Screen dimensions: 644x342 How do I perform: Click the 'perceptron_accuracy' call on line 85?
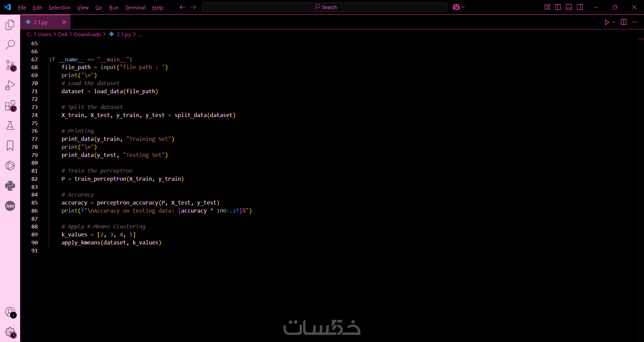[127, 203]
